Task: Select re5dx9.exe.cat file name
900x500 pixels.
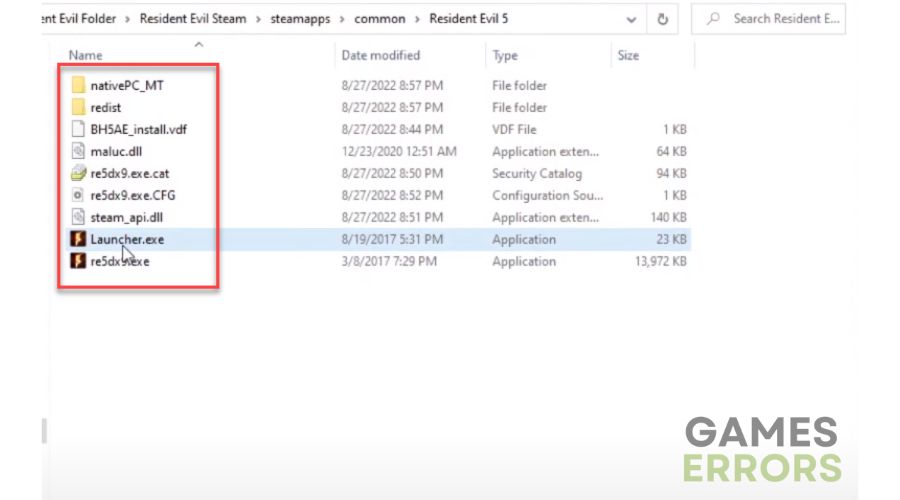Action: tap(130, 173)
